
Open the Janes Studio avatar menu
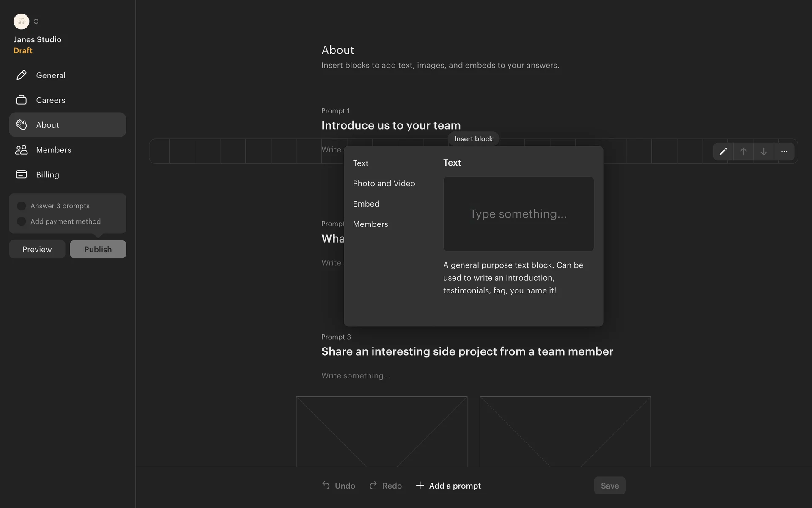click(x=21, y=22)
